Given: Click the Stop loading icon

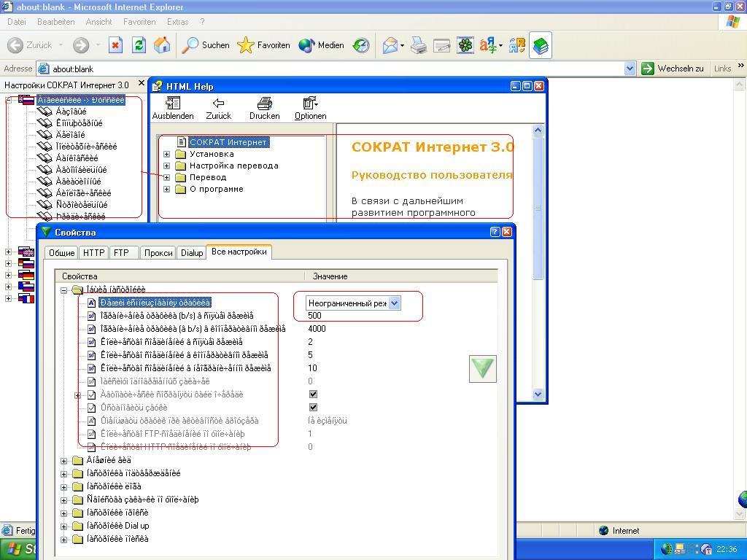Looking at the screenshot, I should click(115, 45).
